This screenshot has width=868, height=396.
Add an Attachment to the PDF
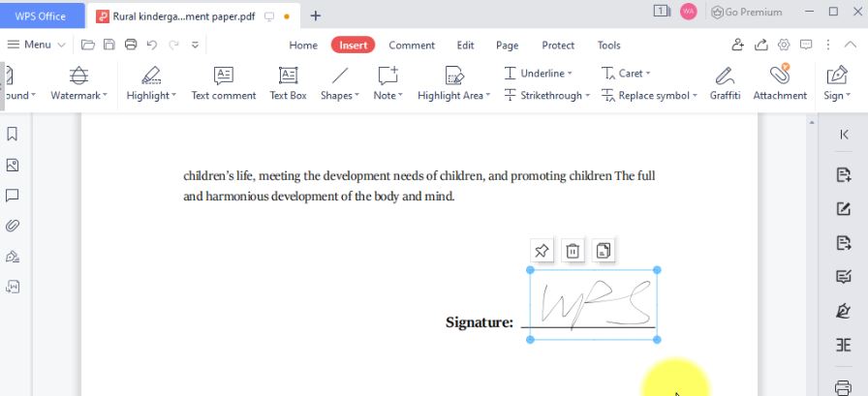point(780,83)
